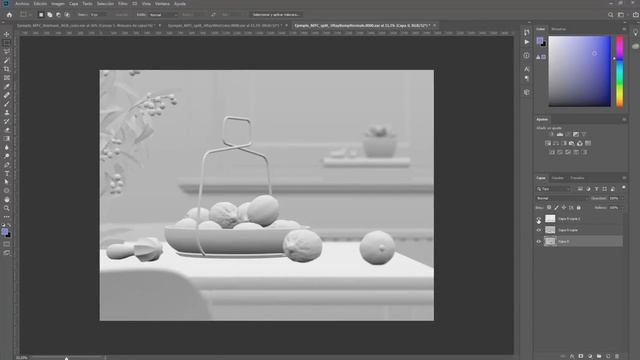Screen dimensions: 640x360
Task: Select the Eyedropper tool
Action: 7,86
